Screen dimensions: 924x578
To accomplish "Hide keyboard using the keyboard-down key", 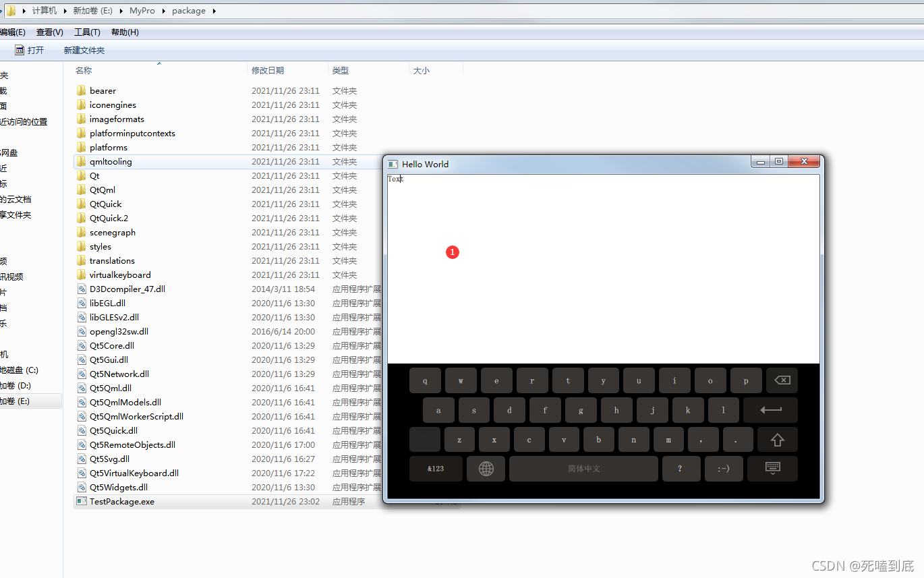I will [772, 469].
